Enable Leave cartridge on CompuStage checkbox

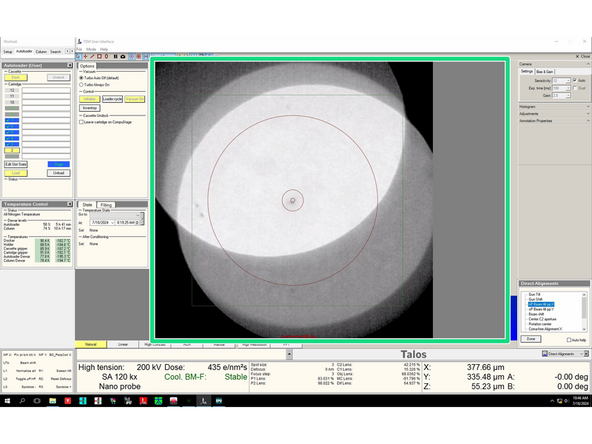81,122
